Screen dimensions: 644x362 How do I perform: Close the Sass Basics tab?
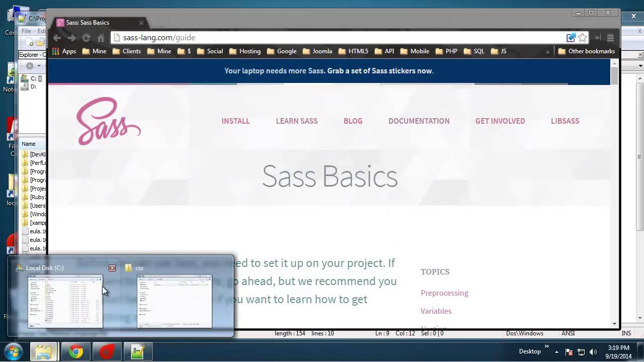[x=141, y=23]
